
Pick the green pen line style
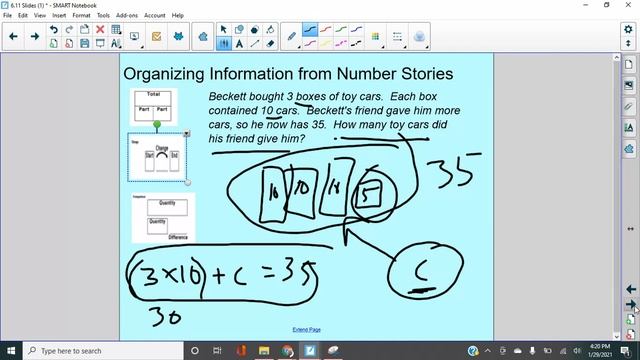tap(341, 29)
